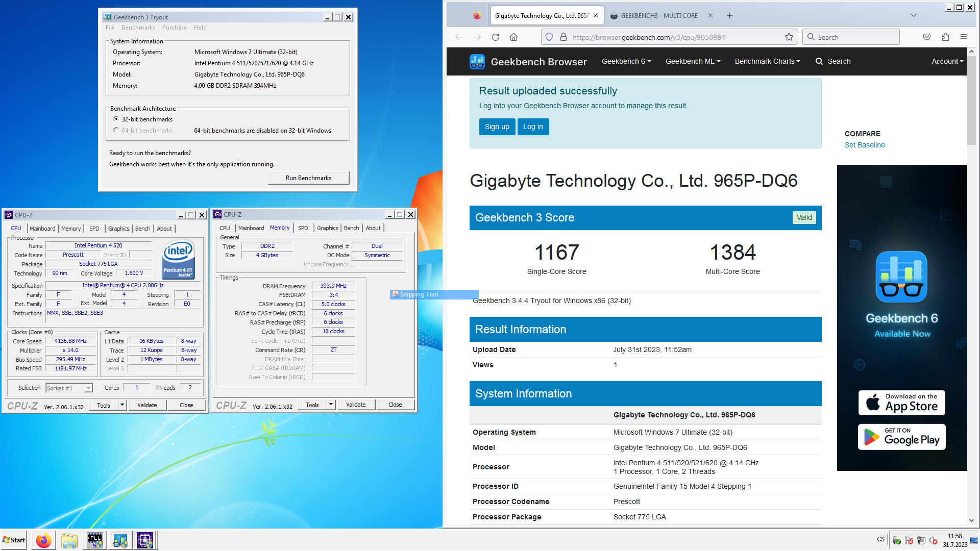This screenshot has width=980, height=551.
Task: Open the Geekbench Benchmarks menu
Action: (x=138, y=28)
